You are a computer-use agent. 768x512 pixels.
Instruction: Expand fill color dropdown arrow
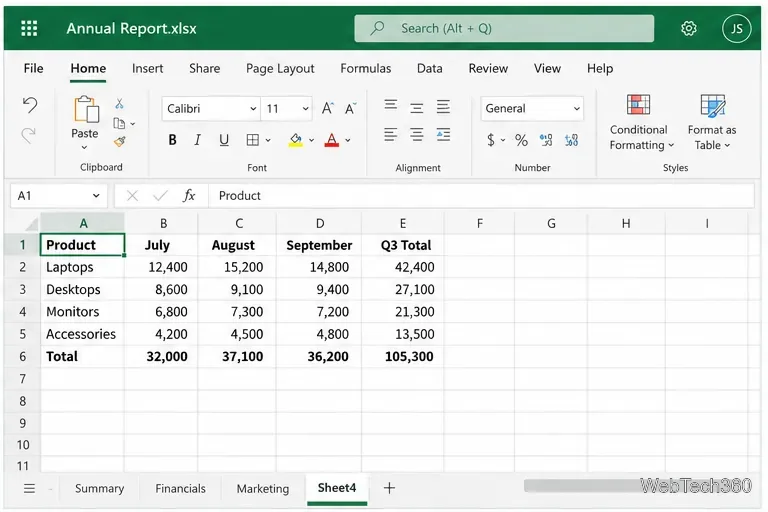pos(312,141)
